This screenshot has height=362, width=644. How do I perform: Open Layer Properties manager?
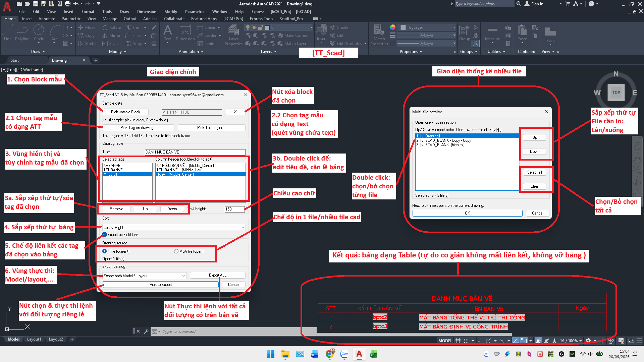pyautogui.click(x=233, y=35)
